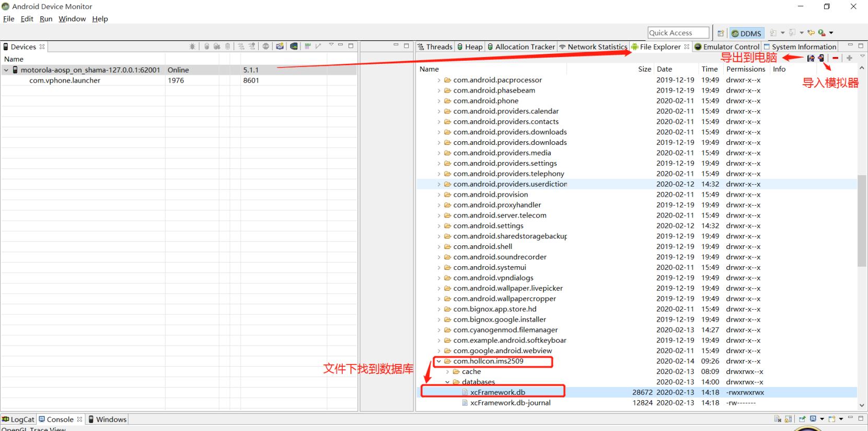Select the com.vphone.launcher process
Viewport: 868px width, 431px height.
pyautogui.click(x=179, y=81)
